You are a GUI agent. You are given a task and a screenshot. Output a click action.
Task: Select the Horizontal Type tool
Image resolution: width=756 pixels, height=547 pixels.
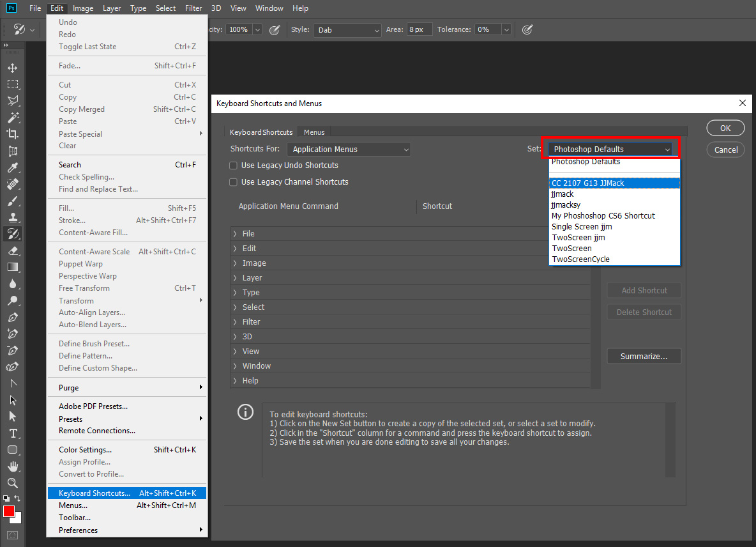pyautogui.click(x=13, y=433)
